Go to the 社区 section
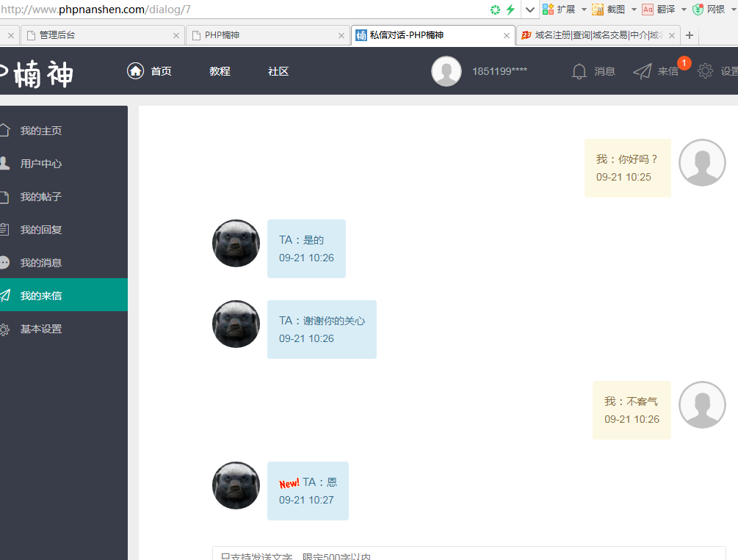The width and height of the screenshot is (738, 560). [278, 71]
